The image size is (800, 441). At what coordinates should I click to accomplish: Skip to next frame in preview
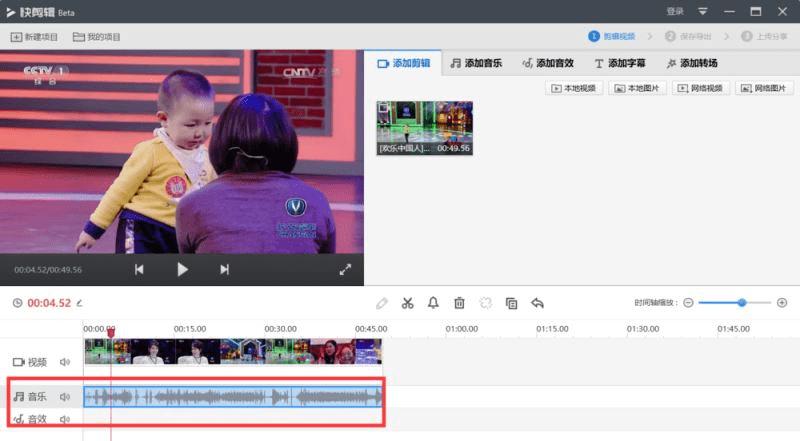(x=224, y=270)
